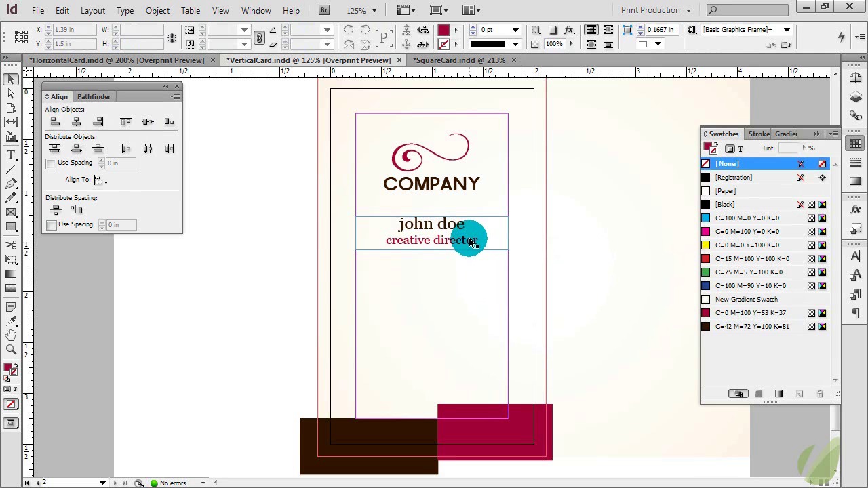Image resolution: width=868 pixels, height=488 pixels.
Task: Click the X position field
Action: (x=74, y=30)
